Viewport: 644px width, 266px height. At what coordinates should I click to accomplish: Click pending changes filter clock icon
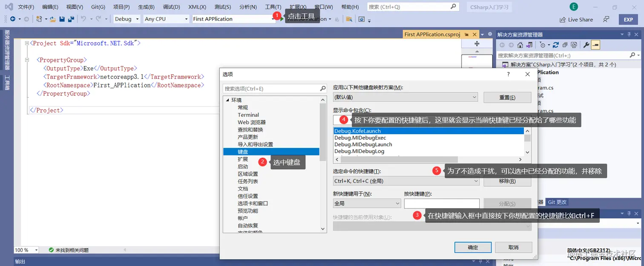point(542,45)
